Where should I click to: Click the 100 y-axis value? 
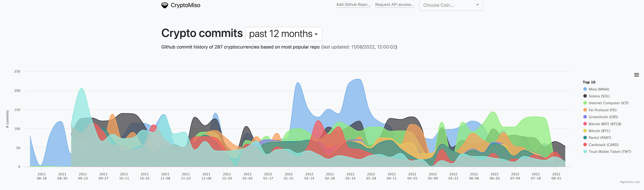click(17, 129)
